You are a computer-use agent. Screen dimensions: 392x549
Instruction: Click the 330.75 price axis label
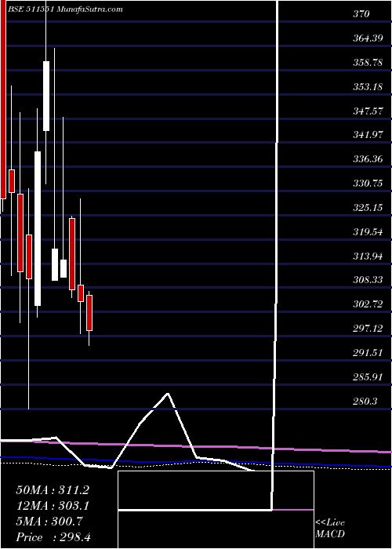(x=368, y=184)
